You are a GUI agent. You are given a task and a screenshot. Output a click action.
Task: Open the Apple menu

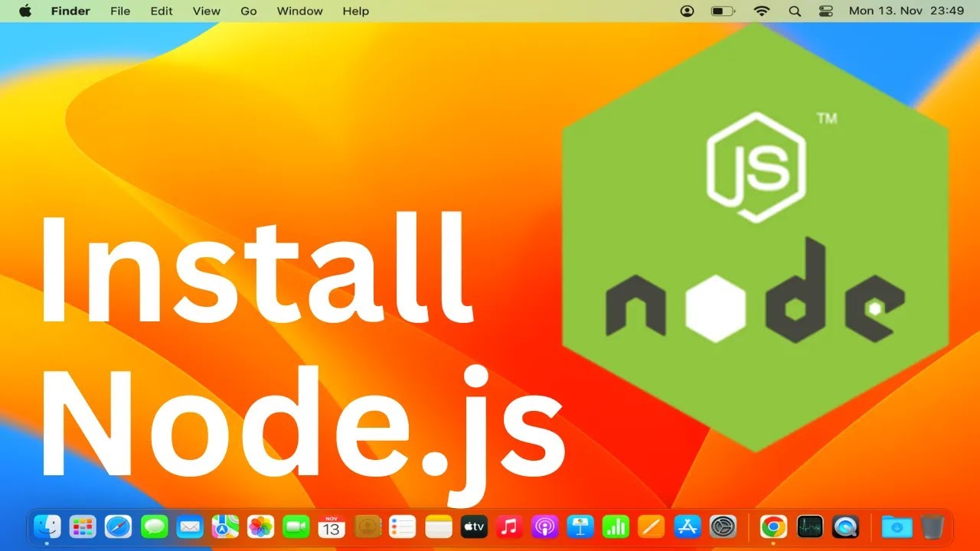pos(24,11)
